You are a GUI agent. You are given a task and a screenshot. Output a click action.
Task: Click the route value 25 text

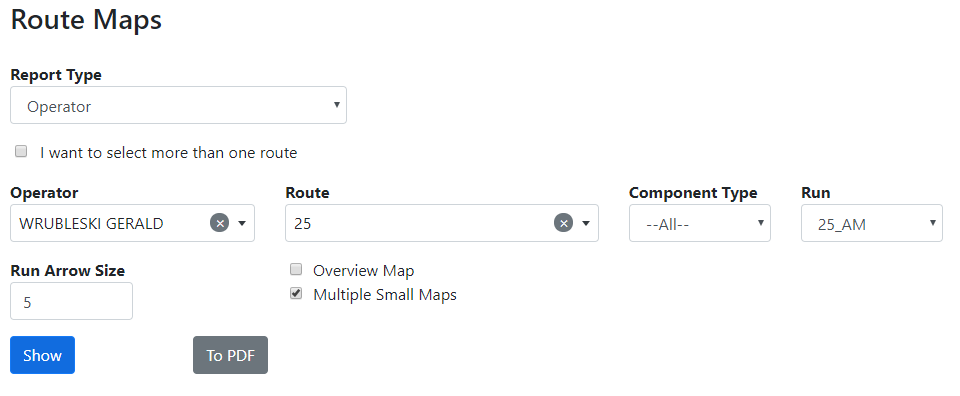(x=302, y=223)
